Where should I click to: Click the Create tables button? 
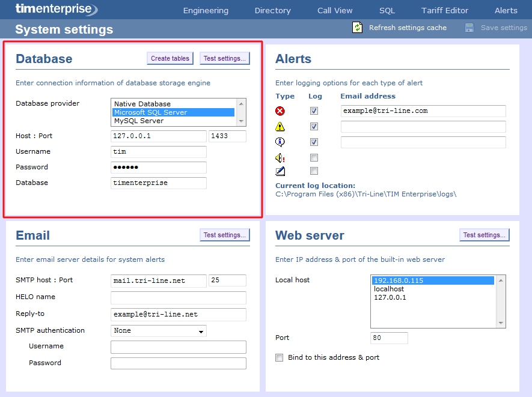click(170, 58)
